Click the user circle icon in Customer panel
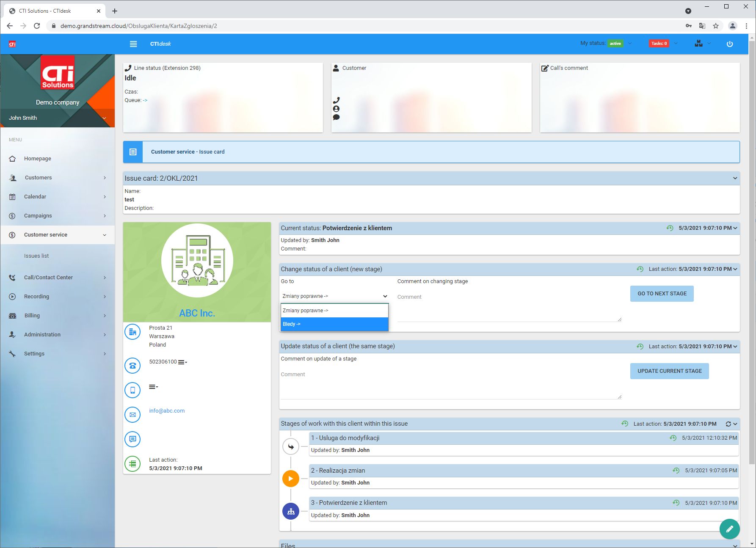This screenshot has height=548, width=756. pos(336,109)
